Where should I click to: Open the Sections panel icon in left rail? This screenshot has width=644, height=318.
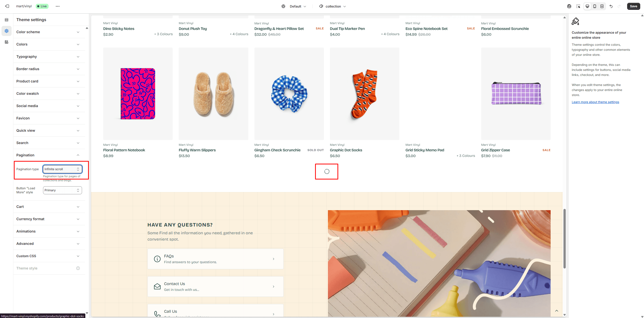(x=7, y=20)
